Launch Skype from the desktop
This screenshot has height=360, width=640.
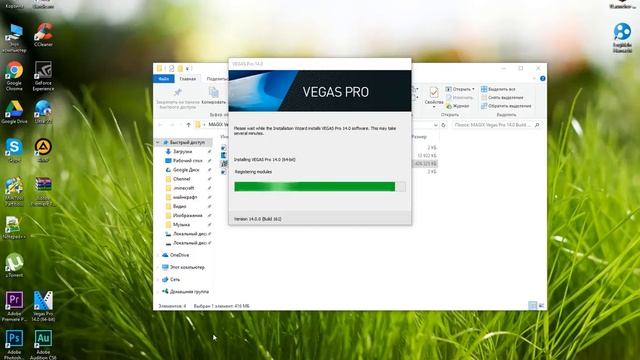[x=14, y=150]
